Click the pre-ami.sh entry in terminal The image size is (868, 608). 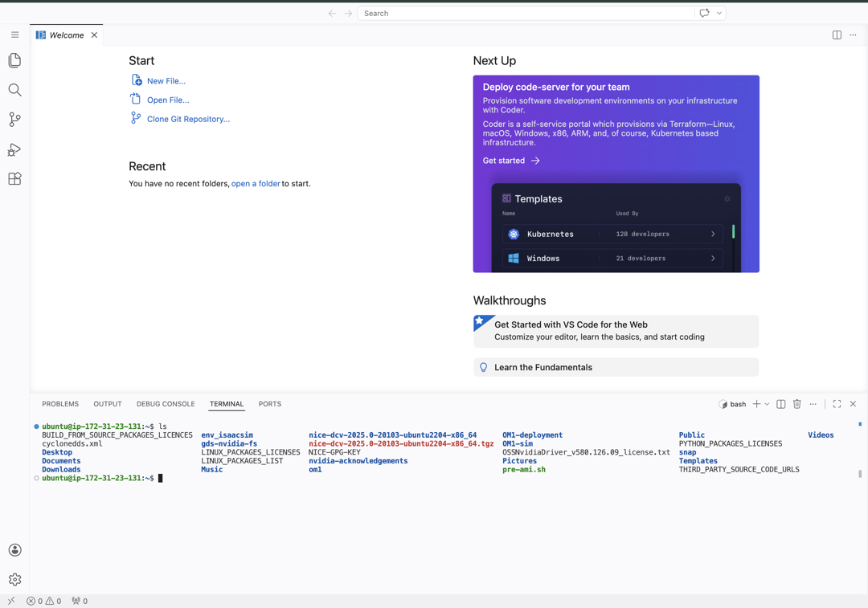tap(524, 469)
